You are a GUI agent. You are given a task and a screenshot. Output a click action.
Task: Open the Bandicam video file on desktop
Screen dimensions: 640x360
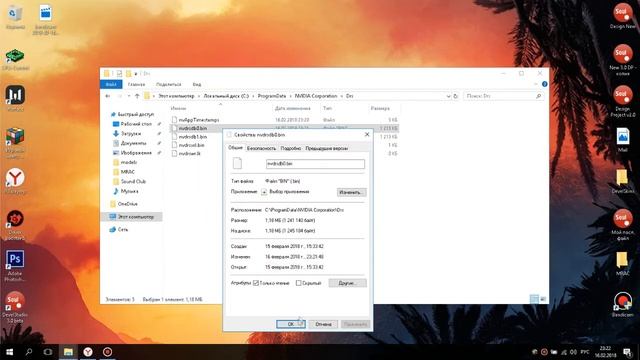point(45,19)
